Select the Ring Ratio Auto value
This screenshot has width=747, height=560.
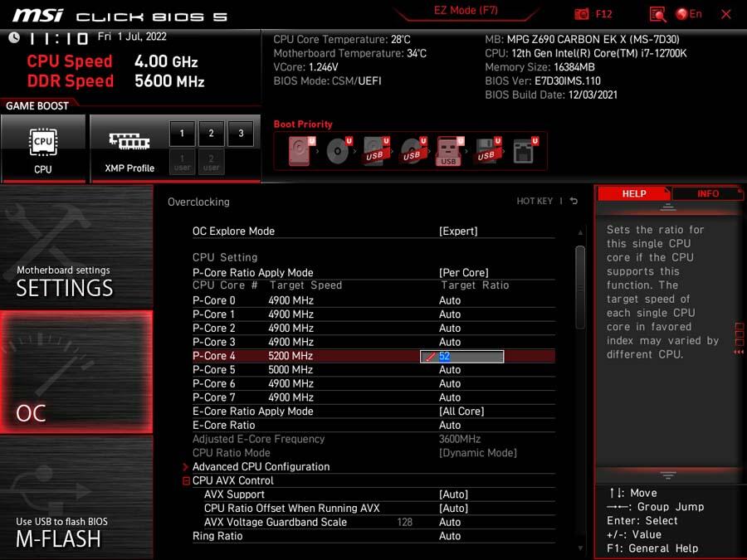pyautogui.click(x=450, y=536)
